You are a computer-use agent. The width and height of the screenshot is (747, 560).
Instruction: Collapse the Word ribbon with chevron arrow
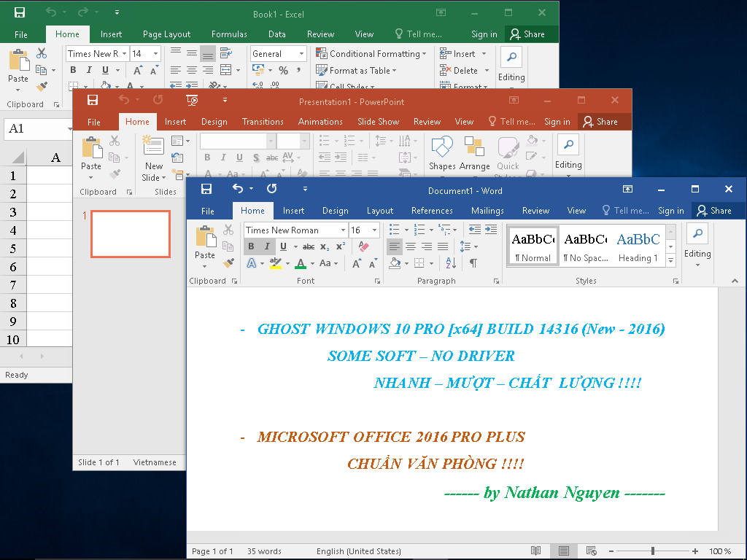click(x=735, y=281)
